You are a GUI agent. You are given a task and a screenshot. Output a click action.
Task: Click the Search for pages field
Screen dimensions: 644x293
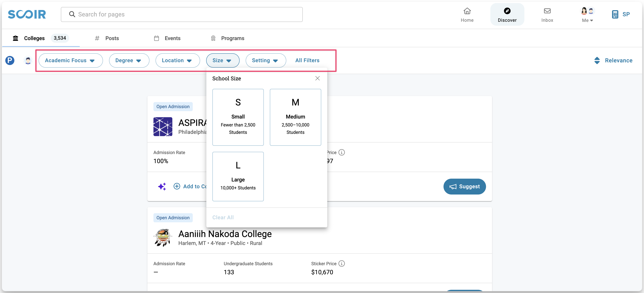pos(181,15)
